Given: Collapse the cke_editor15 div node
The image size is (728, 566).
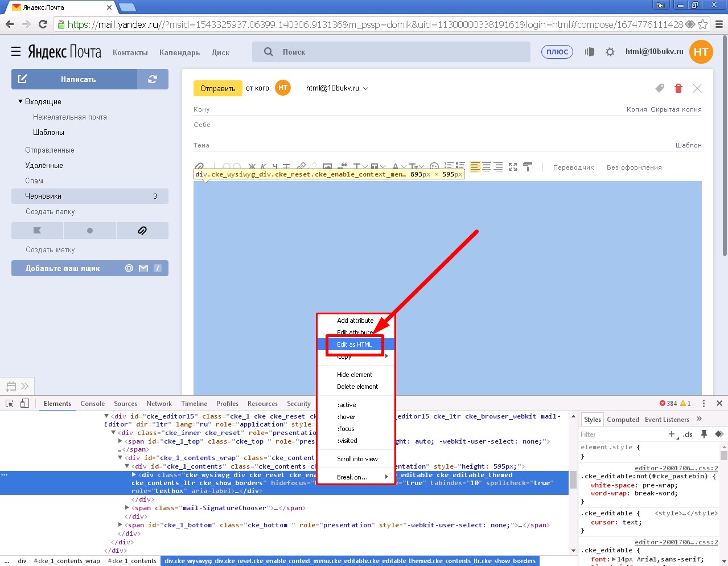Looking at the screenshot, I should coord(106,416).
